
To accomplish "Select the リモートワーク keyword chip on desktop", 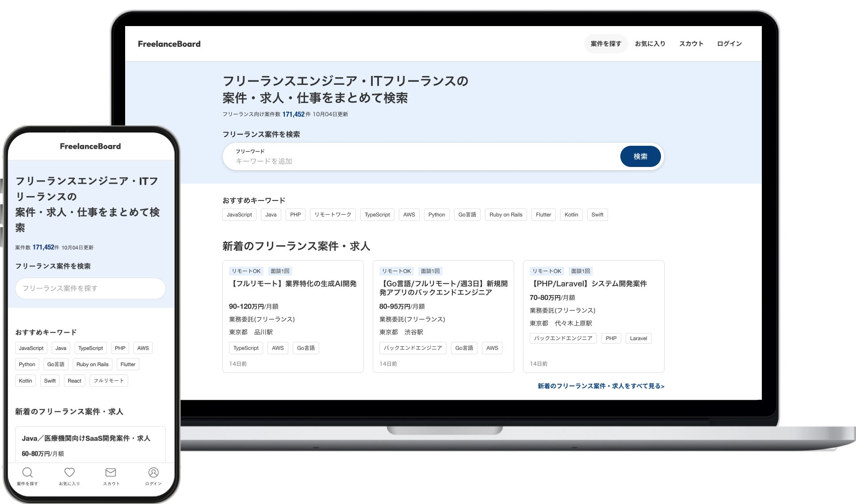I will pos(332,215).
